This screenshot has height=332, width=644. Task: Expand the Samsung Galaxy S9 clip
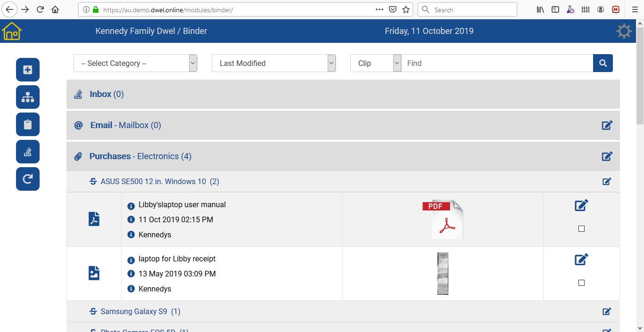point(343,311)
